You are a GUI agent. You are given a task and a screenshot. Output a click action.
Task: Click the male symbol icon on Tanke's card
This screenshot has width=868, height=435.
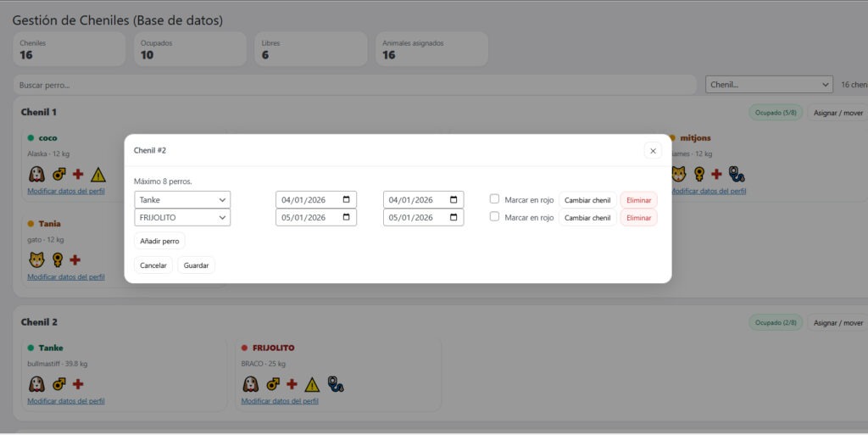pyautogui.click(x=58, y=384)
